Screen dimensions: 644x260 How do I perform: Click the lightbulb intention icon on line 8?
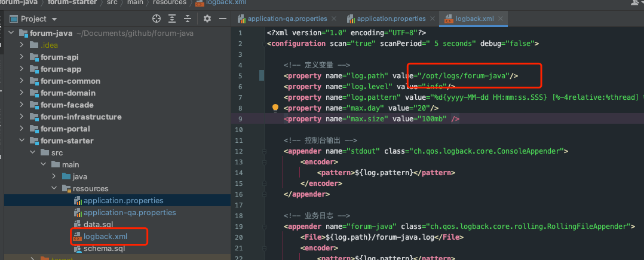click(x=275, y=108)
